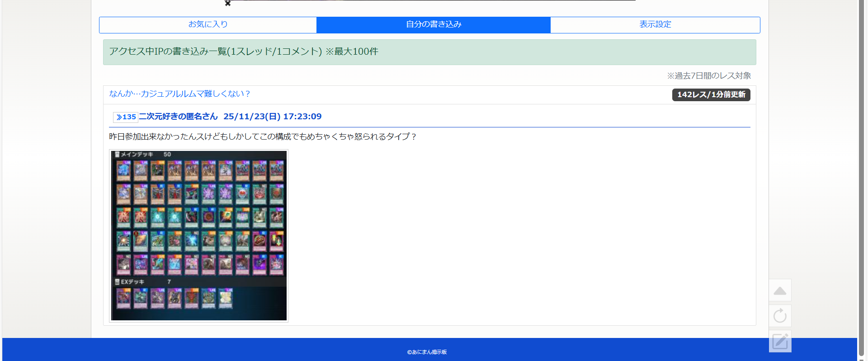
Task: Click the reload circular arrow icon
Action: click(780, 316)
